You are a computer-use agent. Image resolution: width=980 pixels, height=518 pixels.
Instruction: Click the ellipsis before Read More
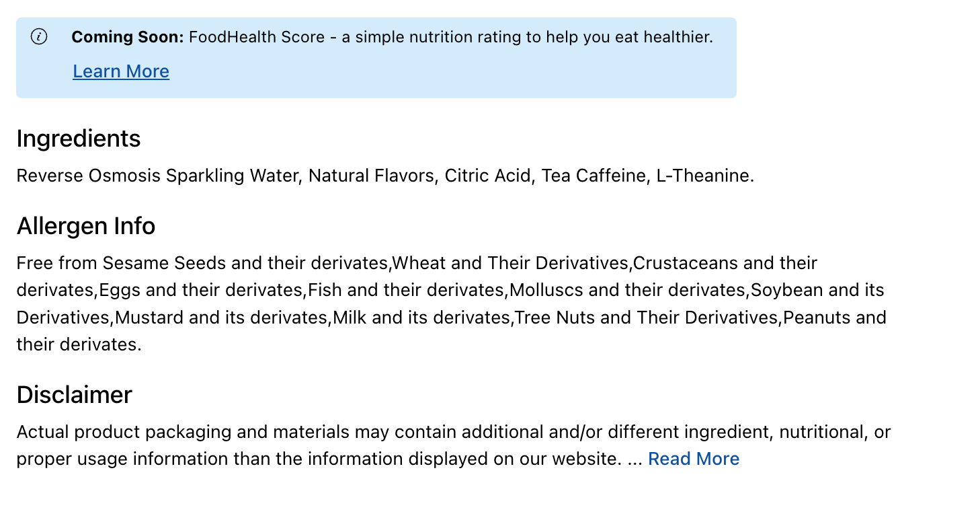635,459
